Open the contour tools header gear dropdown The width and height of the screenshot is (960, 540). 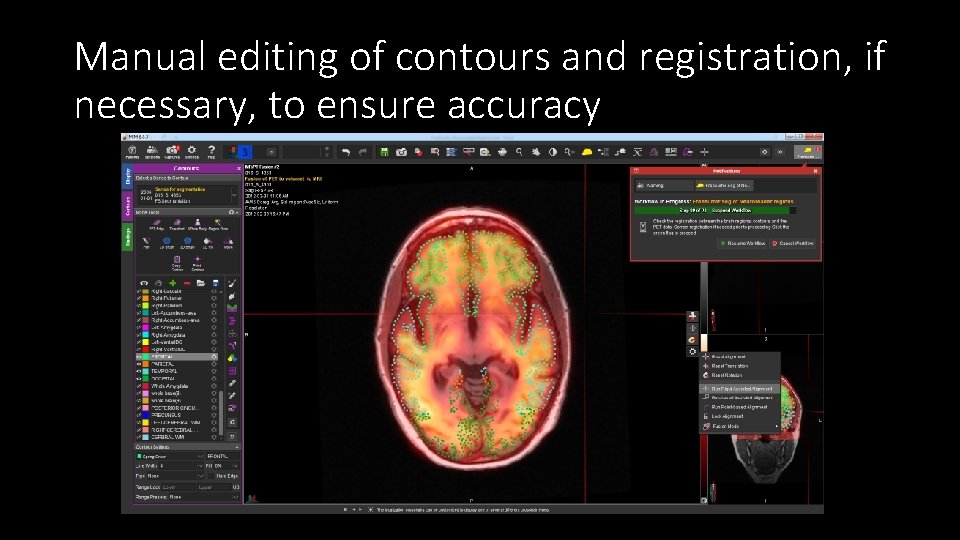233,212
